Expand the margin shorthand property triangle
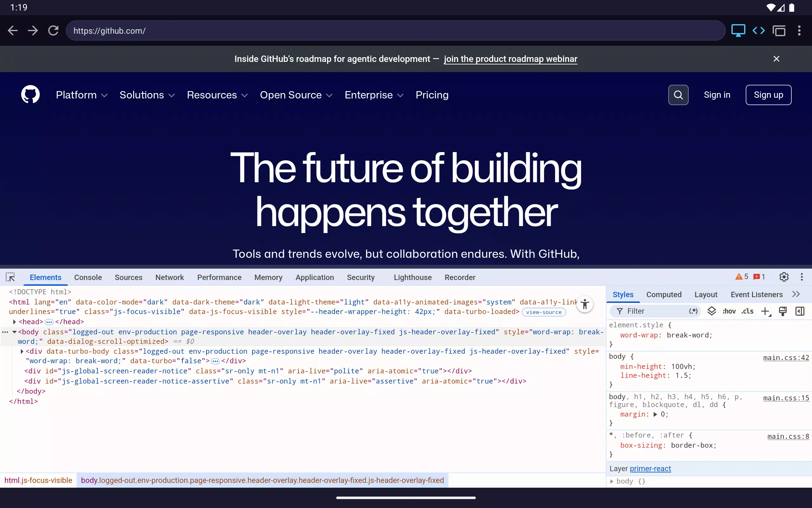 655,414
